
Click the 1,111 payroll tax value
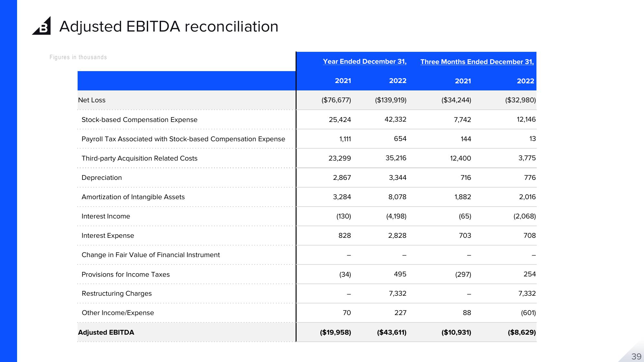345,139
